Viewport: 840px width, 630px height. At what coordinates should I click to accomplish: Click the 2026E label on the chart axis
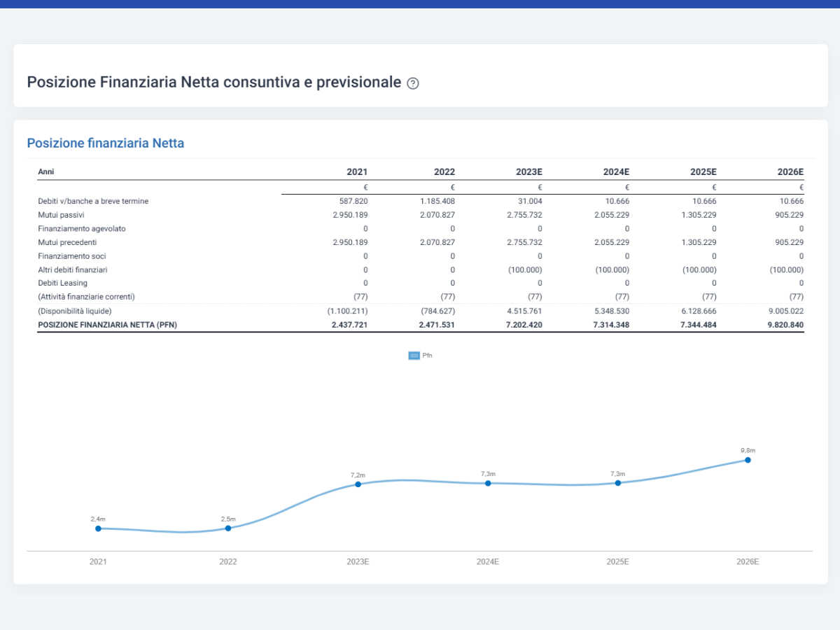coord(748,561)
